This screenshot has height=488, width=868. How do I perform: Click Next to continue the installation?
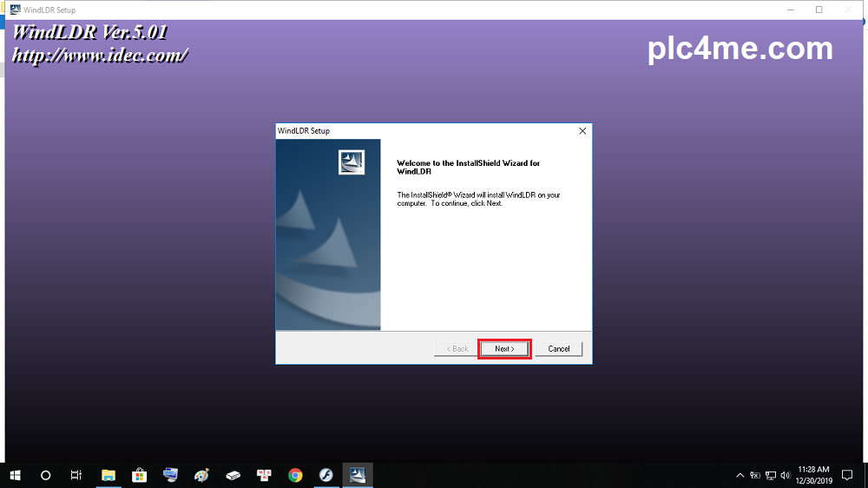point(504,349)
